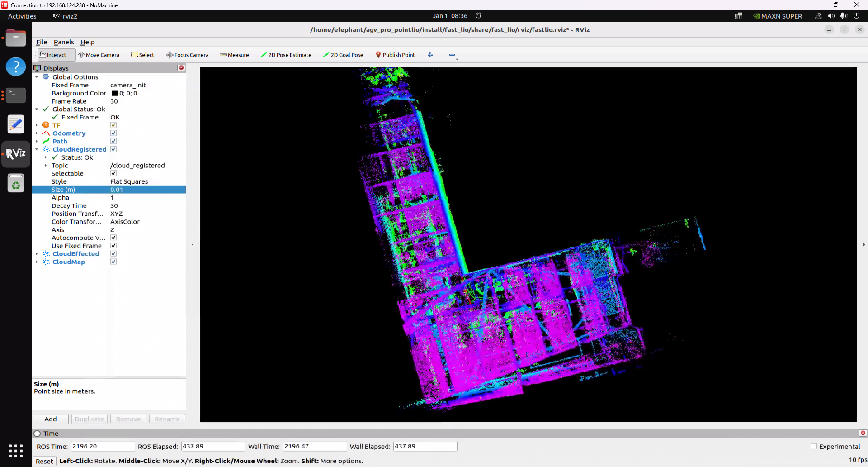Toggle the CloudRegistered display checkbox
868x467 pixels.
tap(113, 149)
